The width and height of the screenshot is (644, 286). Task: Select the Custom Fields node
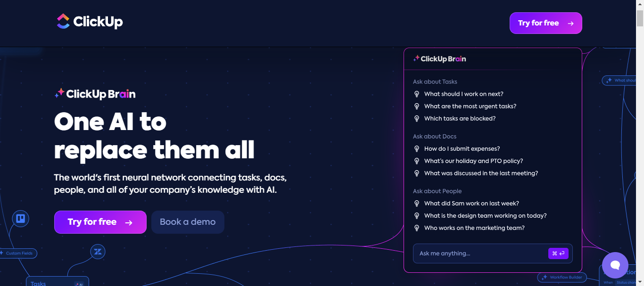coord(19,253)
